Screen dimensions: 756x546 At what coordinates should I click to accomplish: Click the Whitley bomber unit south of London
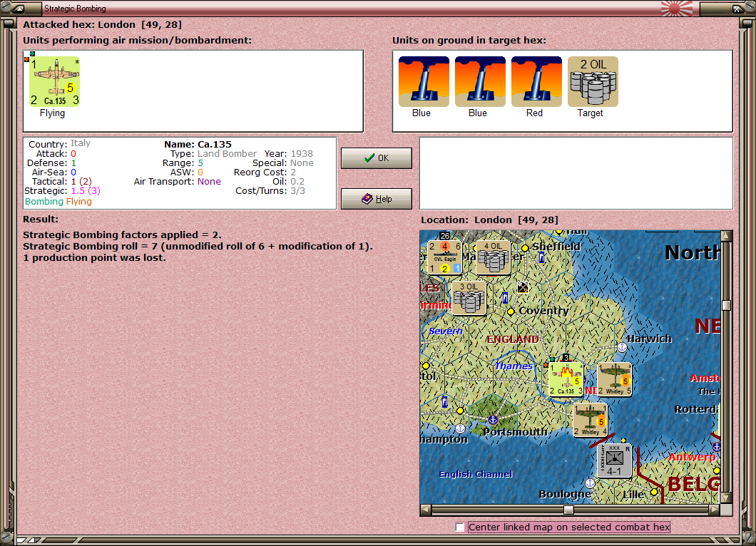590,420
